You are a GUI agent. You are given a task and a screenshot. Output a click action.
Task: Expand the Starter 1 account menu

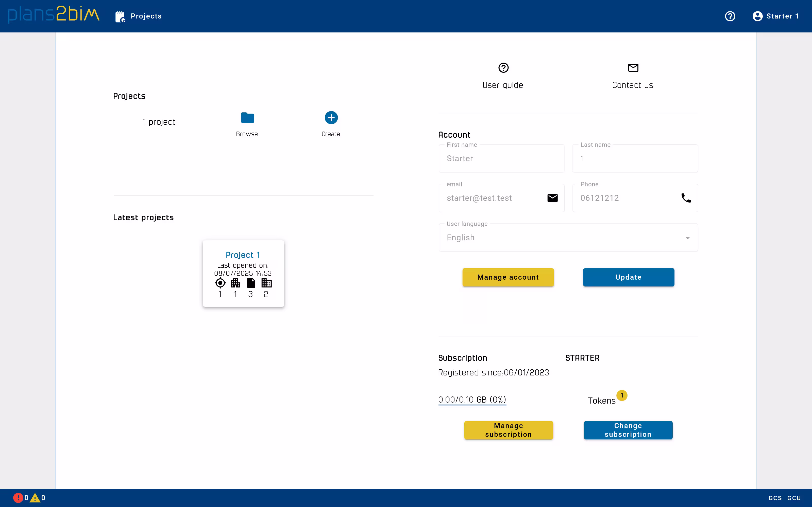pos(775,16)
